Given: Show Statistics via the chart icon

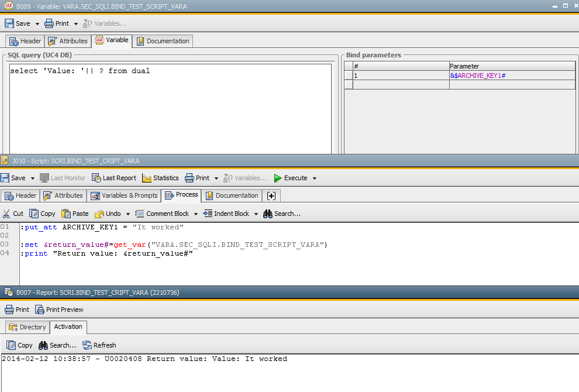Looking at the screenshot, I should pyautogui.click(x=147, y=178).
